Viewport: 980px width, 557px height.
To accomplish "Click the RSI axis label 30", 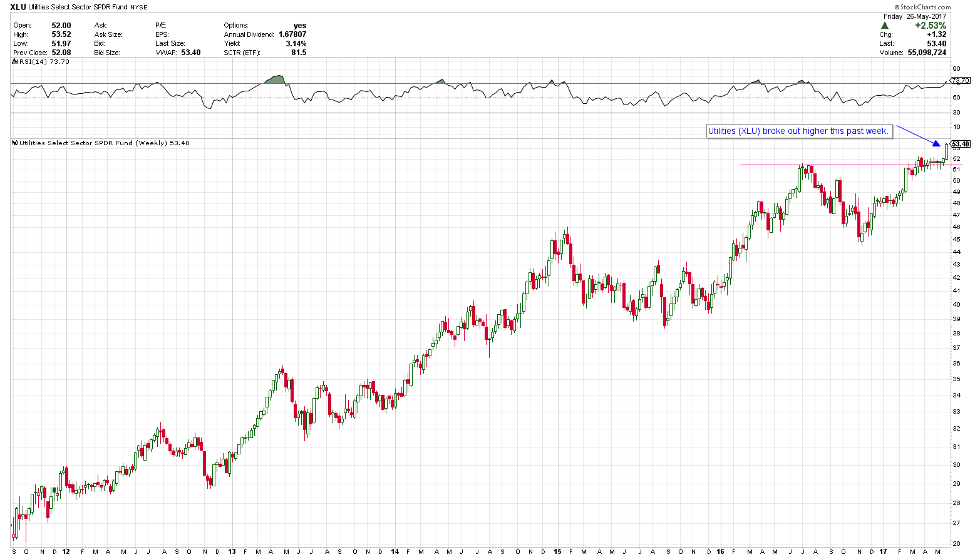I will tap(956, 113).
